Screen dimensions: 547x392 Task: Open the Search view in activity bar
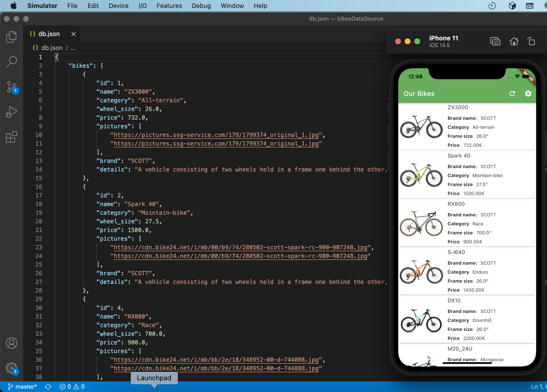click(11, 62)
